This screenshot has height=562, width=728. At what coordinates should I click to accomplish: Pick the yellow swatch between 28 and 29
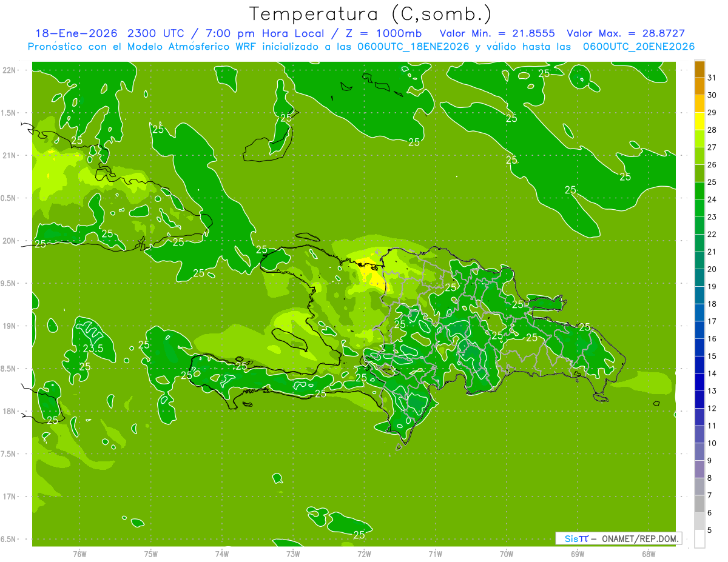point(699,122)
